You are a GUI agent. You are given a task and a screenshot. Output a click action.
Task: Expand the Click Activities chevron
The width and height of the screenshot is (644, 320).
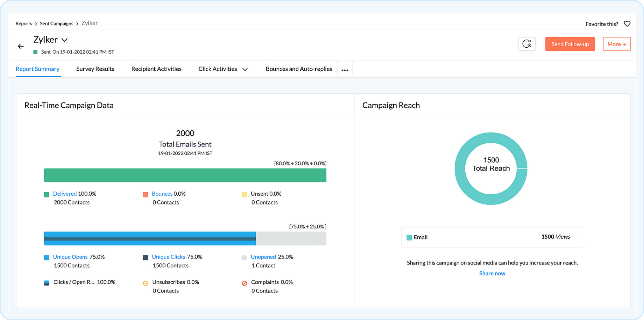[245, 69]
